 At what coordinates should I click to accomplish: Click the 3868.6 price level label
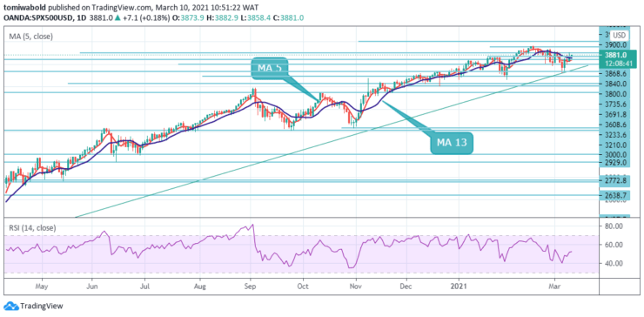616,74
